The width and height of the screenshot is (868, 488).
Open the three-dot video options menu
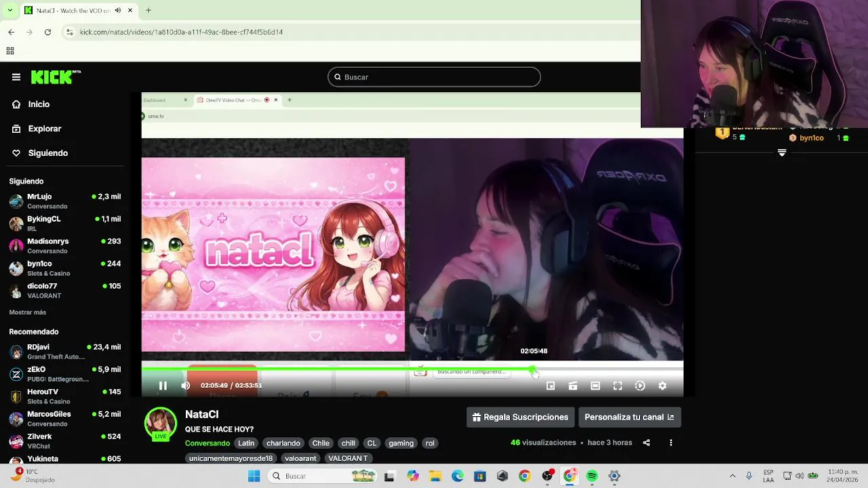coord(671,443)
